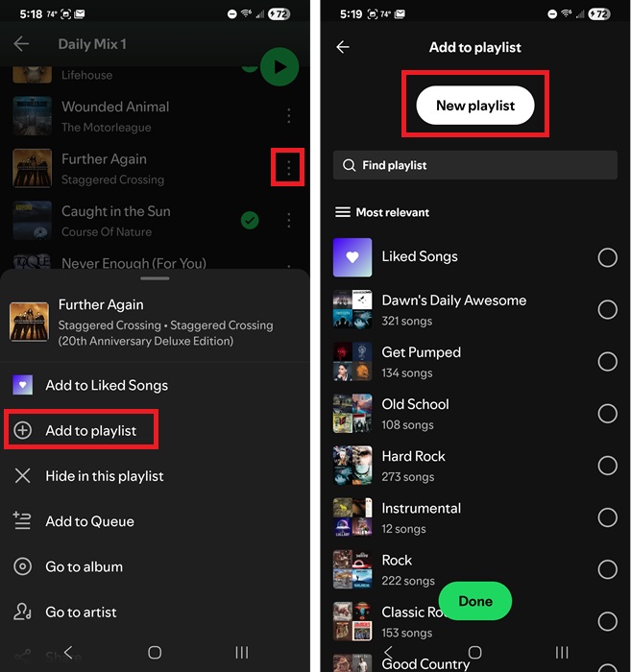This screenshot has height=672, width=631.
Task: Tap the X icon next to Hide in this playlist
Action: [x=22, y=476]
